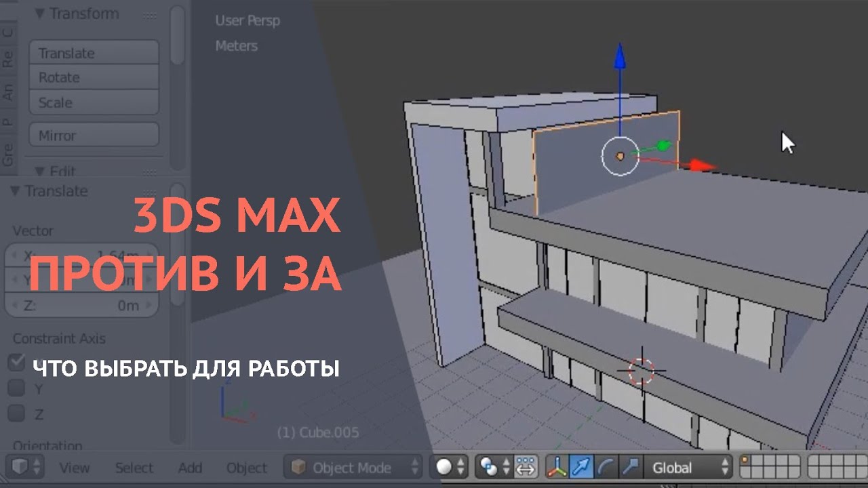Open the editor type selector icon
This screenshot has width=868, height=488.
pyautogui.click(x=26, y=467)
